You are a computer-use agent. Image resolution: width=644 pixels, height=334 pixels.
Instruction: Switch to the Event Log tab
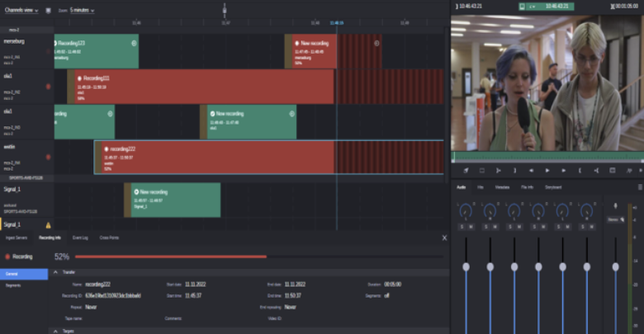click(x=80, y=238)
